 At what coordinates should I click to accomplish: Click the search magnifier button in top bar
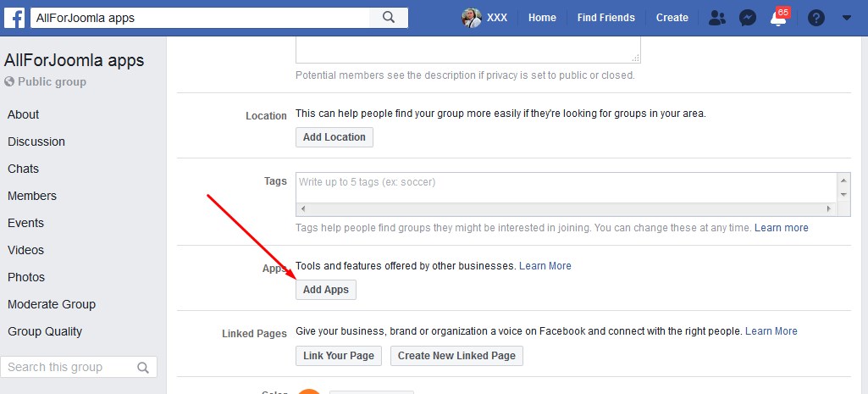pyautogui.click(x=389, y=17)
